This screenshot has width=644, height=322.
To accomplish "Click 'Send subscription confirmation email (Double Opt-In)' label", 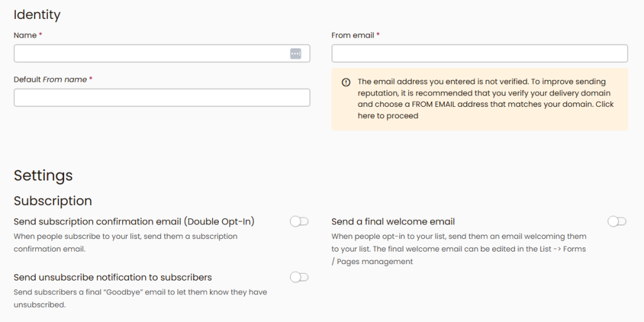I will (x=134, y=222).
